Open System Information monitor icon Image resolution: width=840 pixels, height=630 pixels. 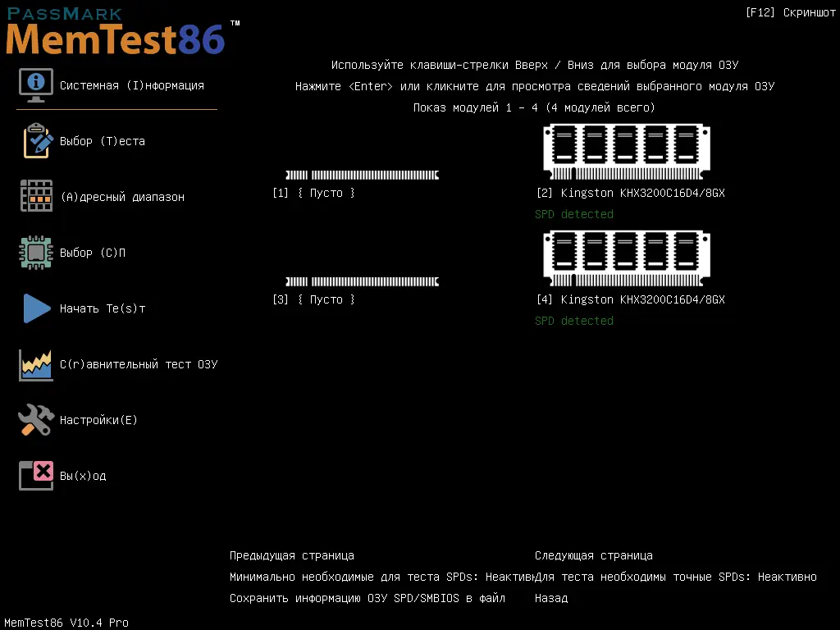point(36,85)
